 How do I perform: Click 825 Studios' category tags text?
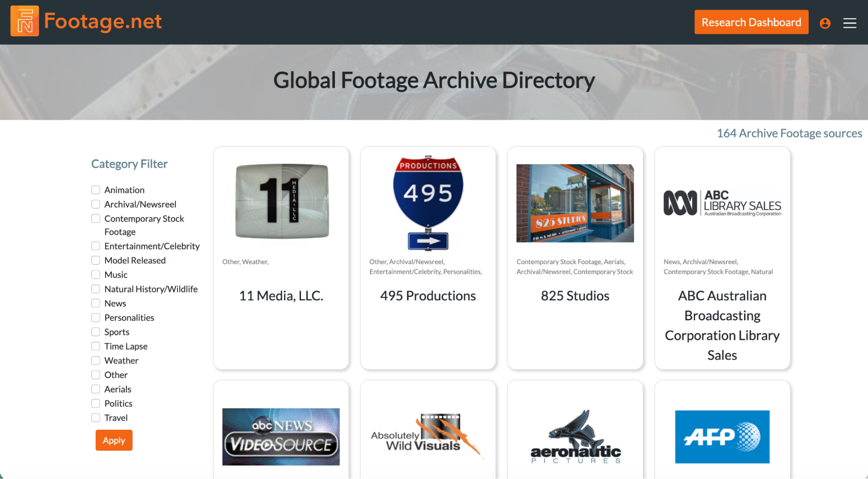[x=574, y=266]
